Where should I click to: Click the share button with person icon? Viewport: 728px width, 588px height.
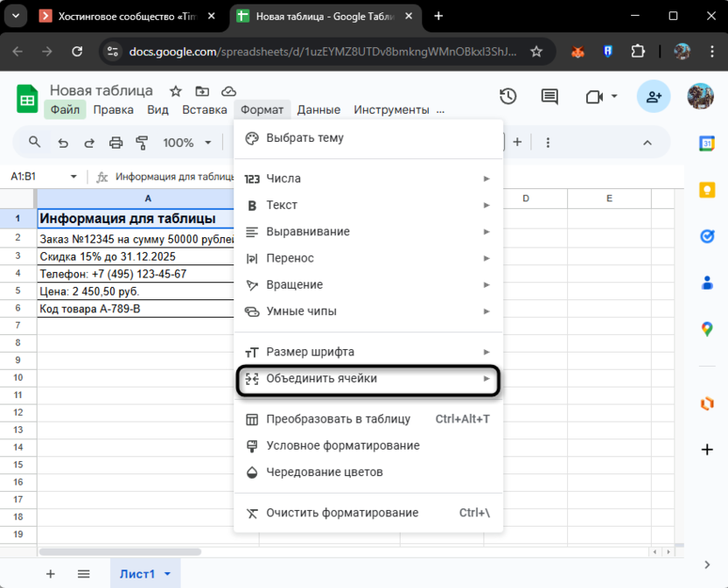click(654, 96)
